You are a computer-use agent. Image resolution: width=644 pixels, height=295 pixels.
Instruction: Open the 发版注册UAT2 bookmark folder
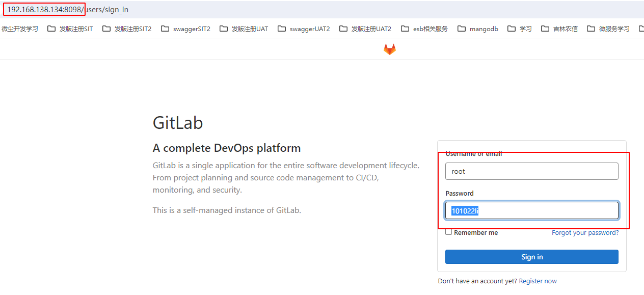coord(365,29)
